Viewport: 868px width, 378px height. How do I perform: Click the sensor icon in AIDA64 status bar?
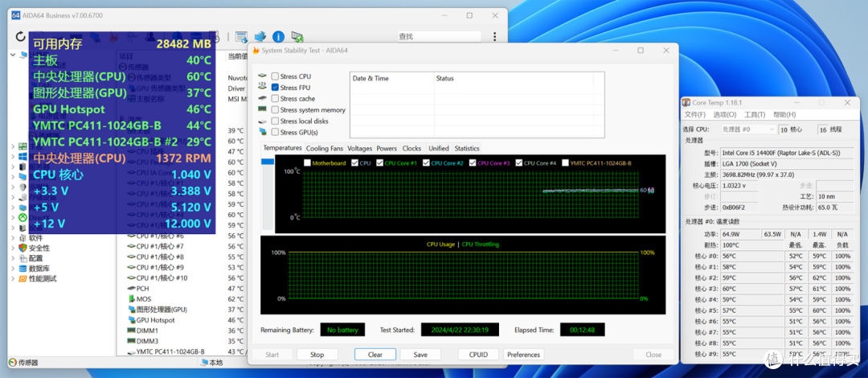tap(12, 363)
